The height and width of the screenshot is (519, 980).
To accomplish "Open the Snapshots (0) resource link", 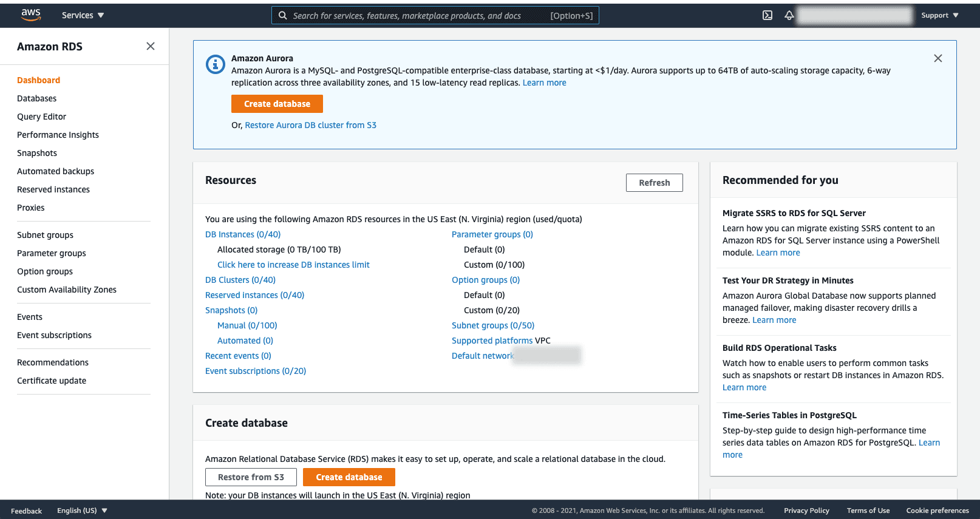I will tap(231, 310).
